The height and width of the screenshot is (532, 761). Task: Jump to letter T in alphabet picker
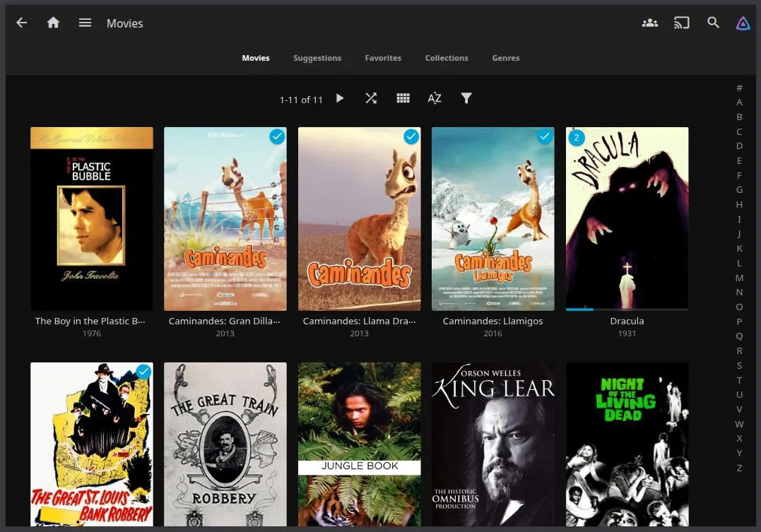pos(739,380)
